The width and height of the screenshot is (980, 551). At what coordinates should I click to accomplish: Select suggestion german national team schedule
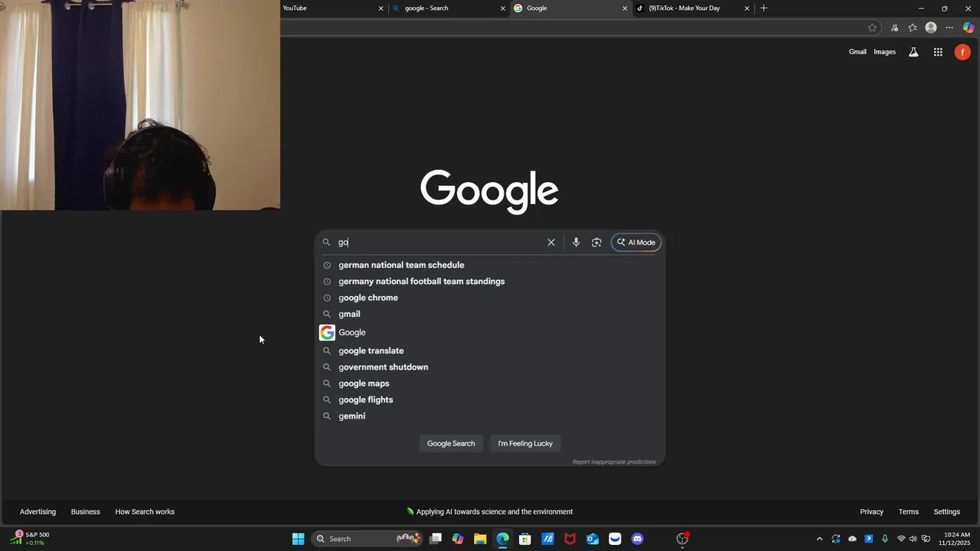[489, 265]
